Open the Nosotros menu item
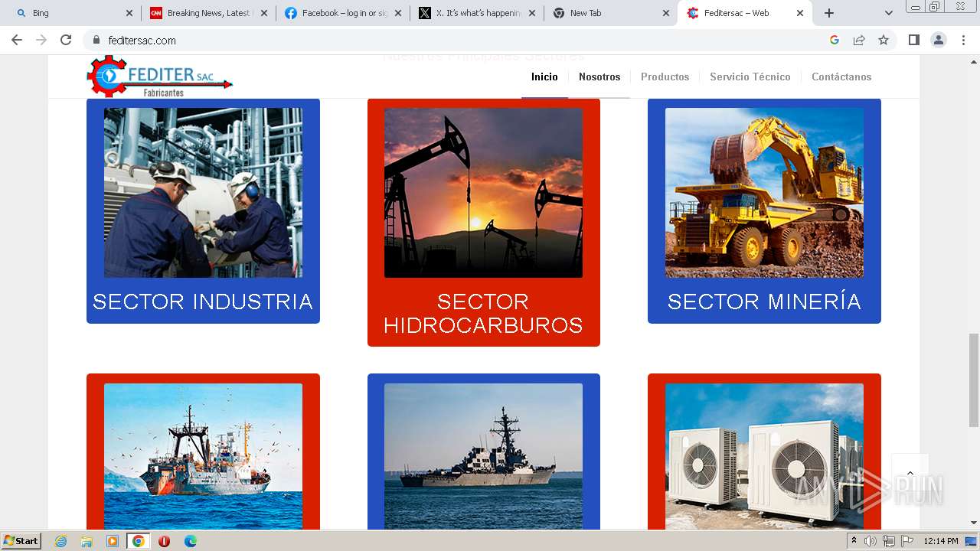This screenshot has width=980, height=551. point(599,77)
